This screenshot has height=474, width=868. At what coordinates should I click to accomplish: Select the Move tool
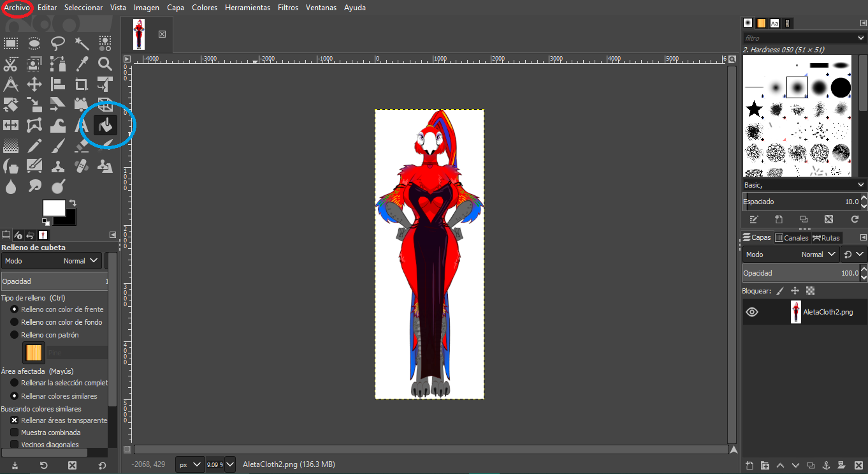pos(34,84)
